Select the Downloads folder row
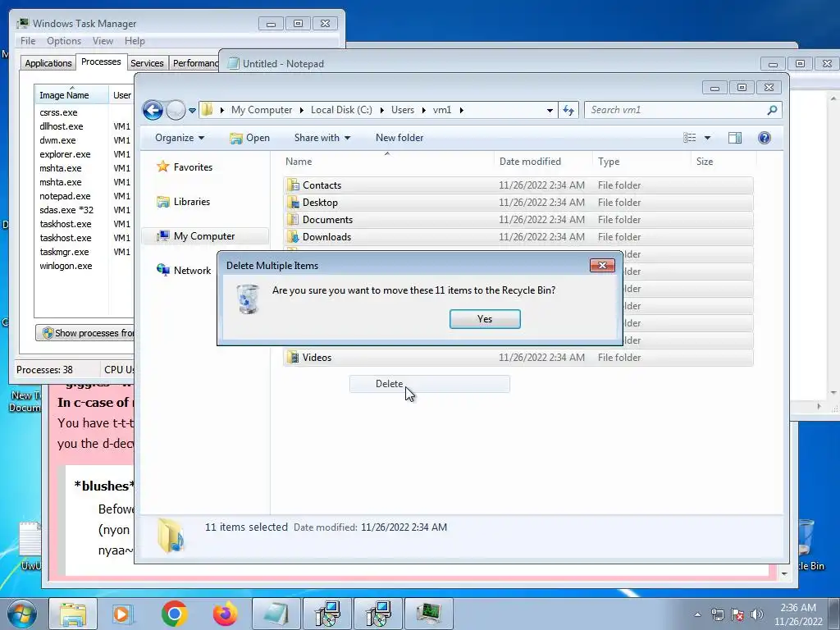 518,237
